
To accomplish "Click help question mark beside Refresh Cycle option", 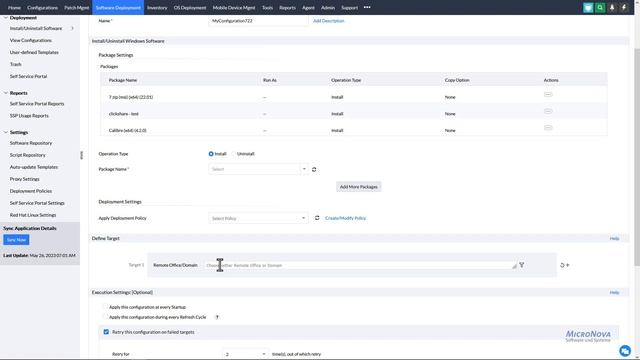I will point(217,317).
